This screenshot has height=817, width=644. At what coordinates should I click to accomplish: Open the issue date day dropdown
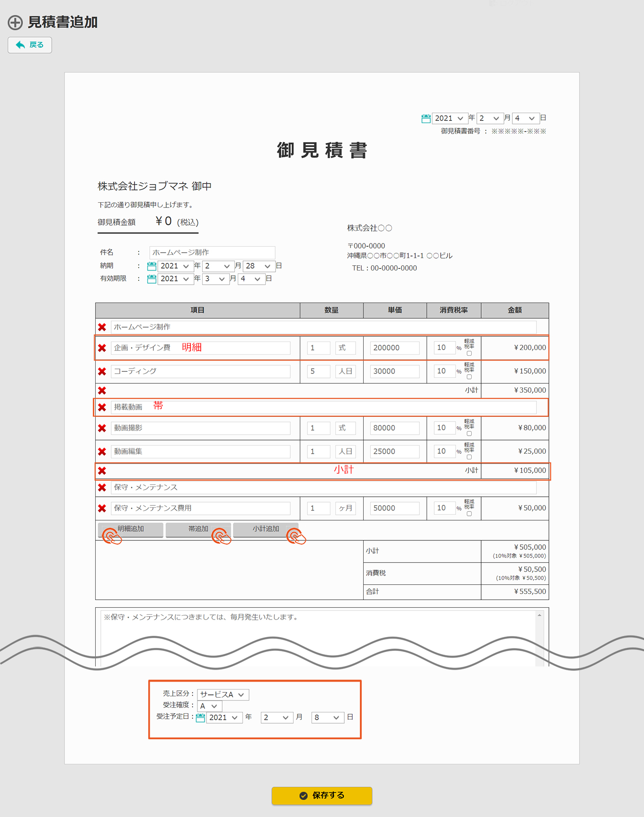526,118
